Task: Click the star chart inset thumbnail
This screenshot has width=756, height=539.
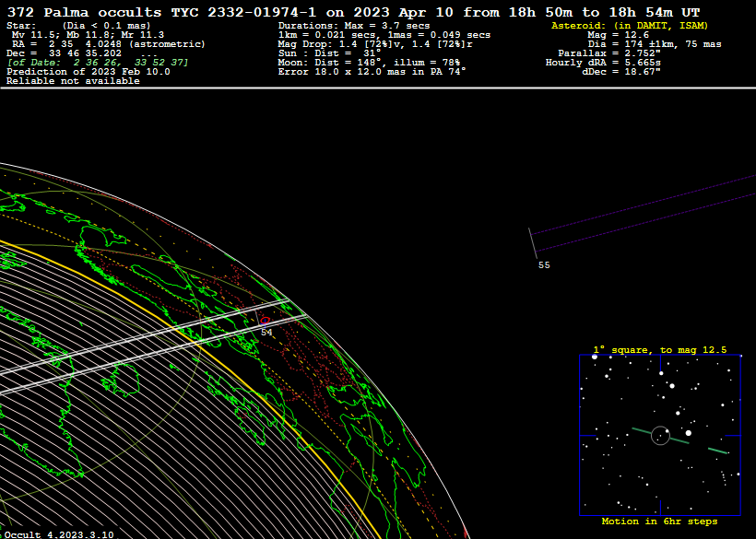Action: [660, 436]
